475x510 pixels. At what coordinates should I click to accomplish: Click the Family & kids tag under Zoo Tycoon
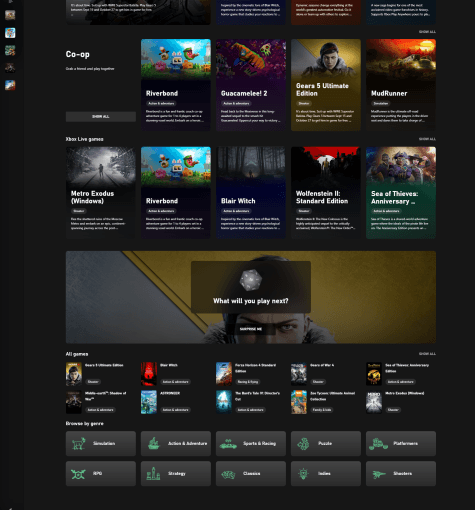(x=322, y=410)
